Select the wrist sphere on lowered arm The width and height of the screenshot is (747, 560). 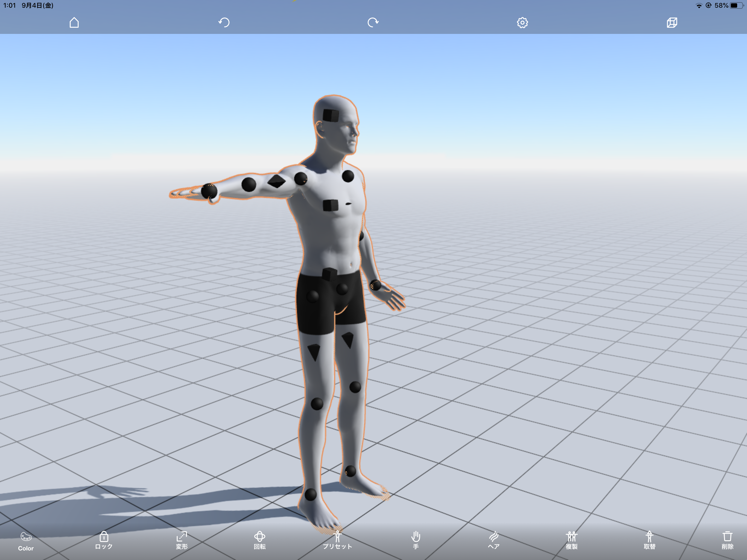pos(375,285)
